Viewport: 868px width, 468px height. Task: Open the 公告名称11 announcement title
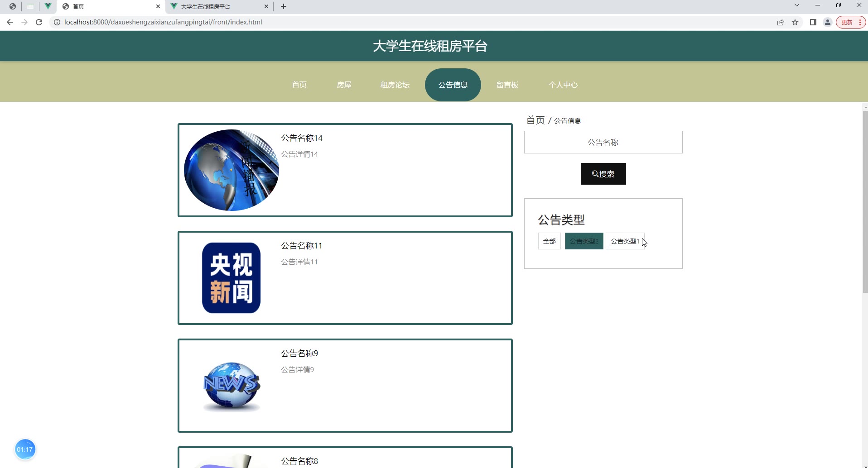(302, 246)
